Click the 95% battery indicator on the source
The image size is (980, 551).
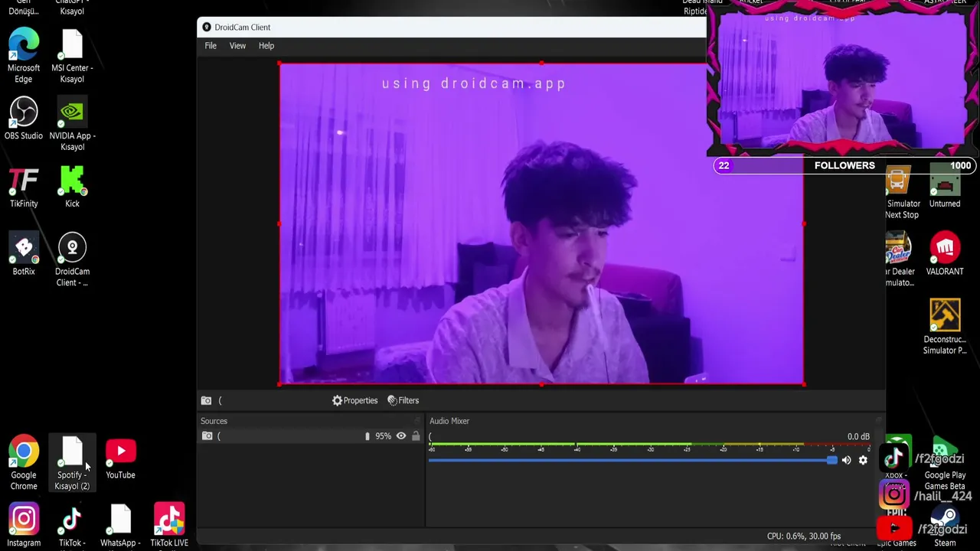pyautogui.click(x=378, y=436)
